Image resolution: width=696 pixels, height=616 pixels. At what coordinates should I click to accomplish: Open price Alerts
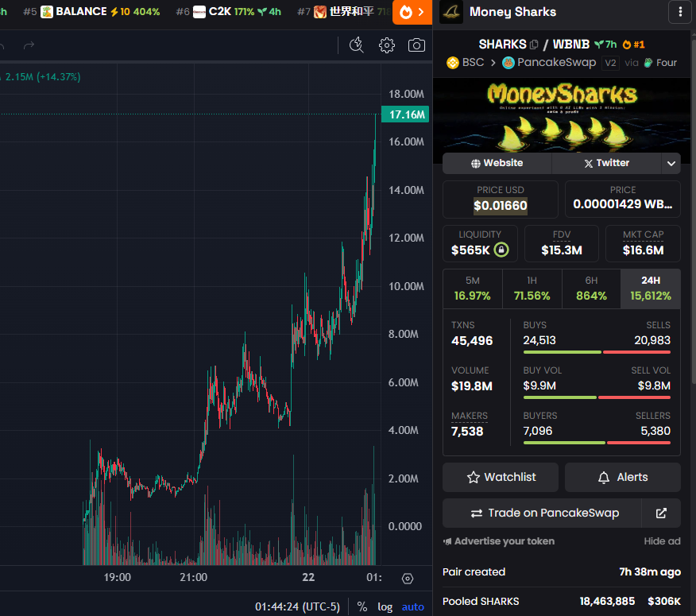tap(623, 477)
